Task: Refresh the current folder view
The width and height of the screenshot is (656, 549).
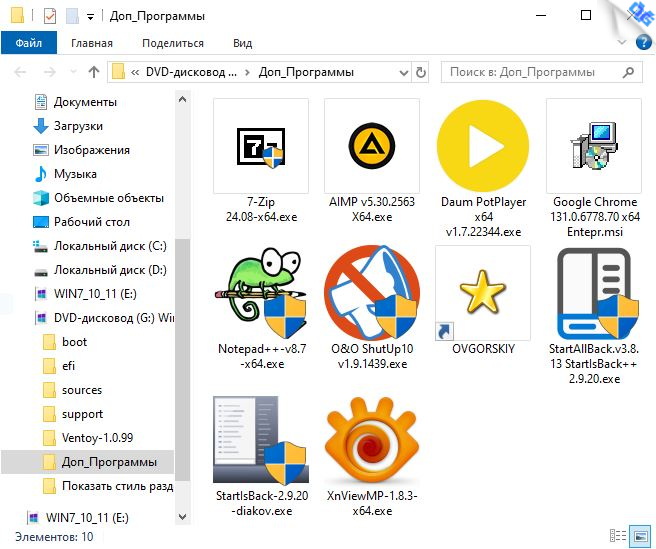Action: [421, 72]
